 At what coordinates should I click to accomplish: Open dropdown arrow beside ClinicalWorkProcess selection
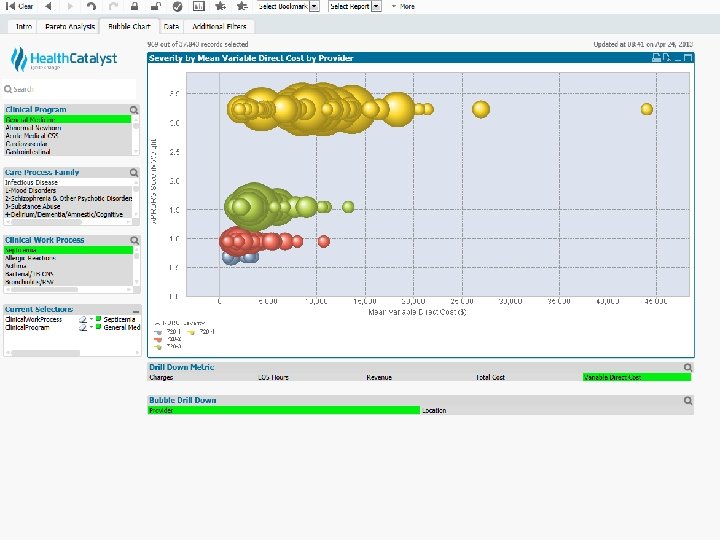coord(91,319)
